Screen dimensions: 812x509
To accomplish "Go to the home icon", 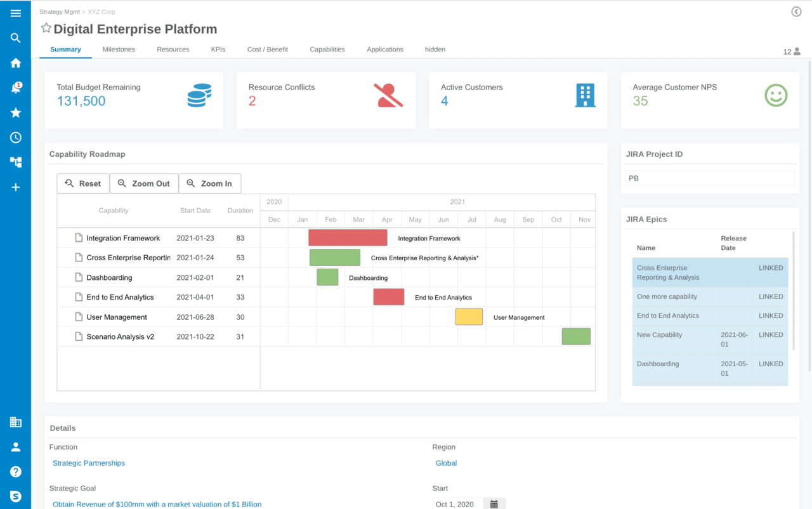I will tap(16, 63).
